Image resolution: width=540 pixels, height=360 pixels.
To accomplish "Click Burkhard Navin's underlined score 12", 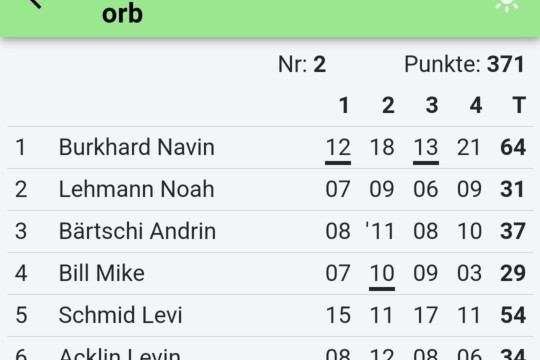I will tap(338, 150).
